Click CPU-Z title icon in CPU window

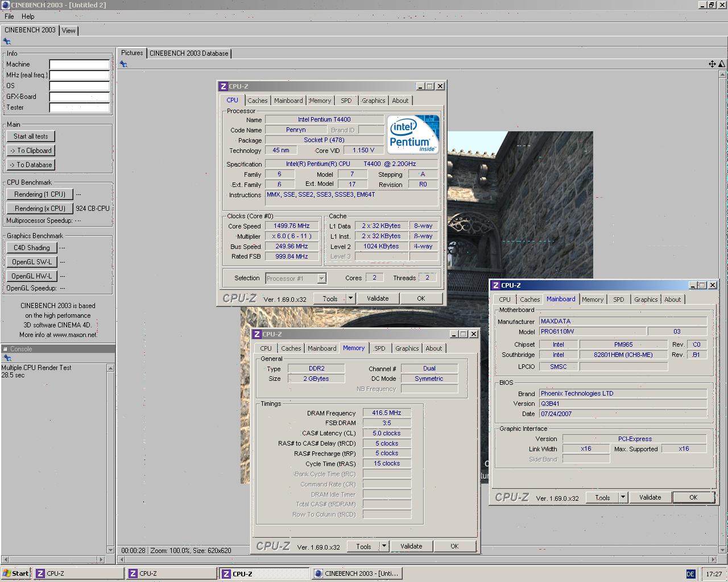(x=224, y=86)
